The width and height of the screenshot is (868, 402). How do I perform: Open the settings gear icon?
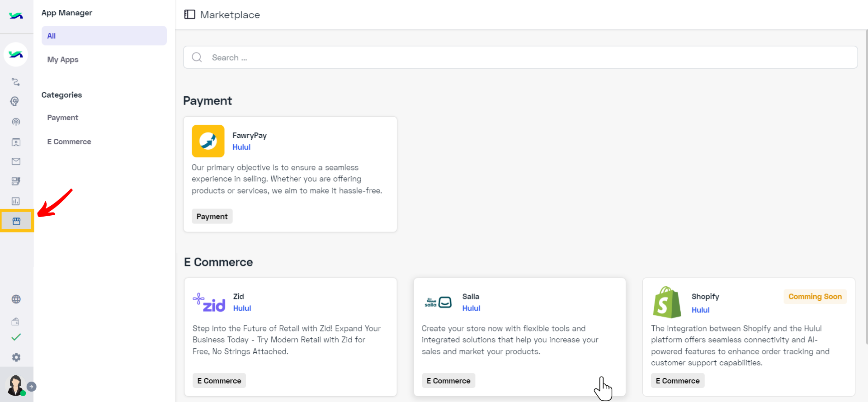(16, 357)
